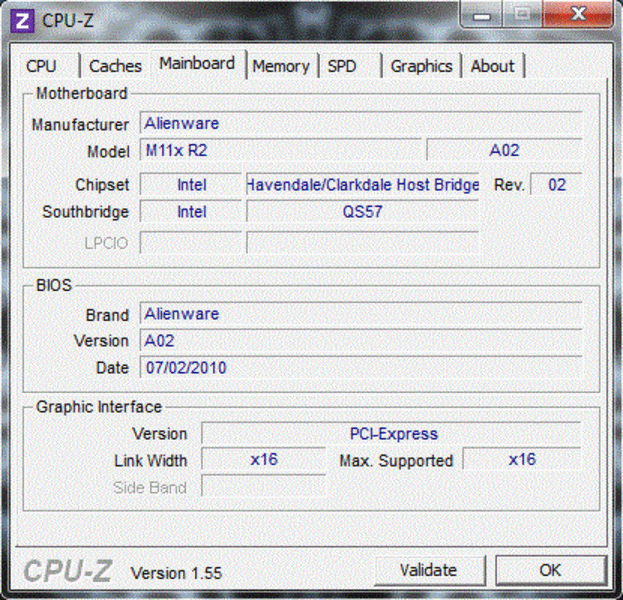Image resolution: width=623 pixels, height=600 pixels.
Task: Click the Graphic Interface group title
Action: coord(99,407)
